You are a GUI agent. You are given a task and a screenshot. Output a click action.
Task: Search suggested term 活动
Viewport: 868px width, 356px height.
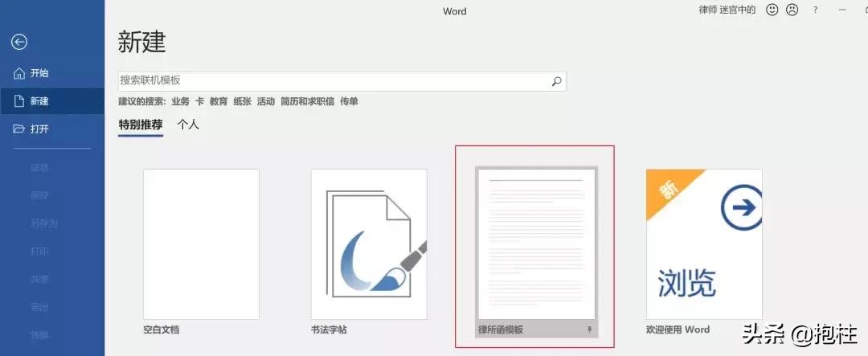(x=266, y=102)
